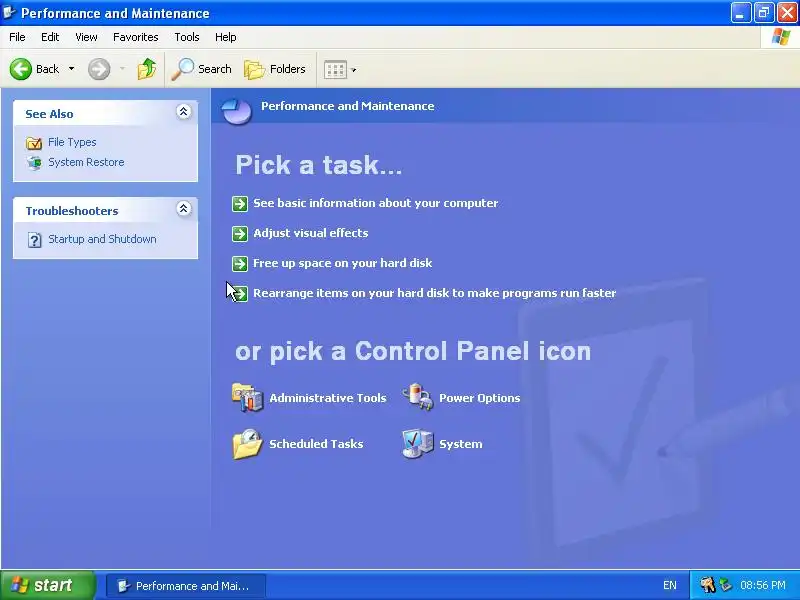Select See basic information about your computer

pos(376,203)
